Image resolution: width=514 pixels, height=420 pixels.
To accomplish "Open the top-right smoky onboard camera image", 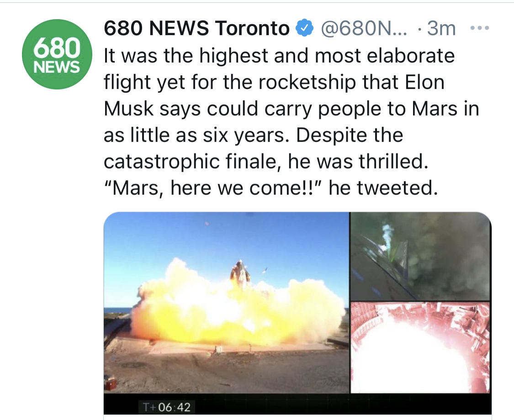I will point(421,256).
